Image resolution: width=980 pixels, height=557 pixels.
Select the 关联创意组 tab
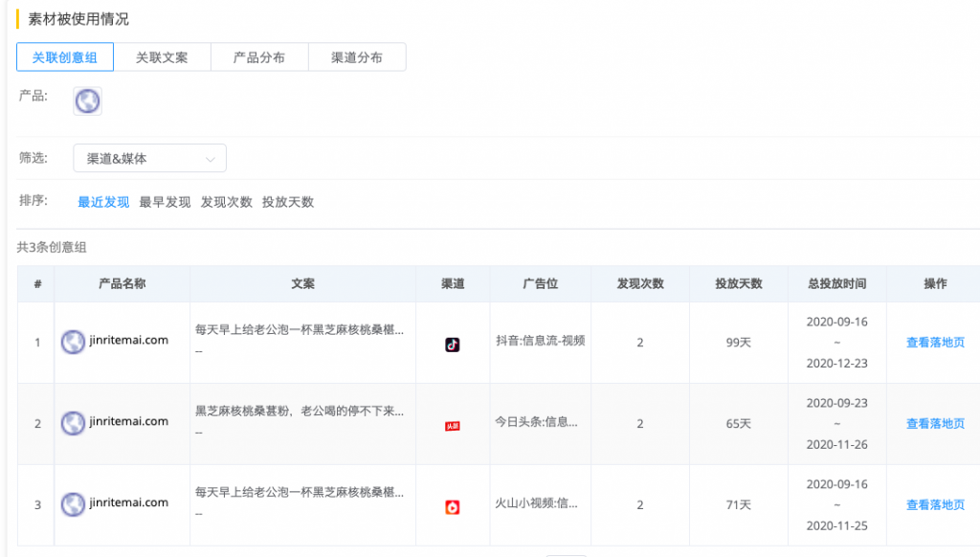coord(65,57)
